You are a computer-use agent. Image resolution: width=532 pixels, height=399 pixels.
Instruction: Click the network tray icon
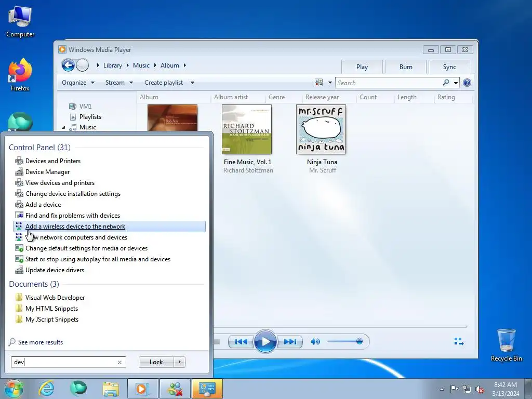[x=467, y=389]
